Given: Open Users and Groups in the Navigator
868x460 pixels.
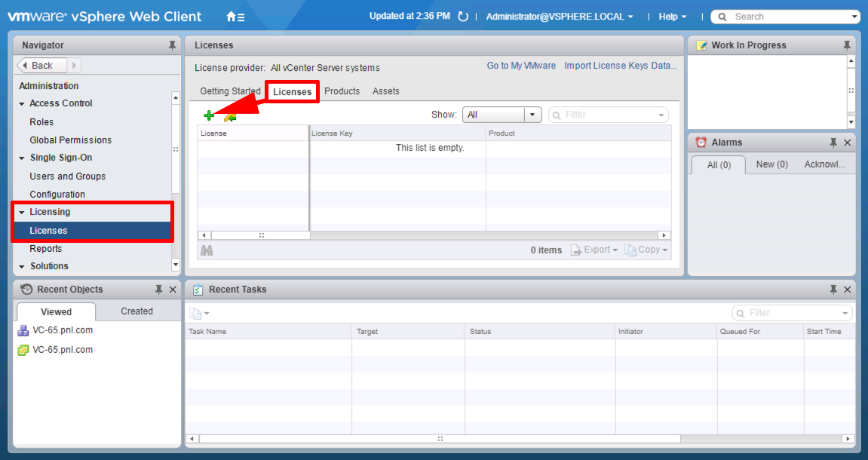Looking at the screenshot, I should coord(68,176).
